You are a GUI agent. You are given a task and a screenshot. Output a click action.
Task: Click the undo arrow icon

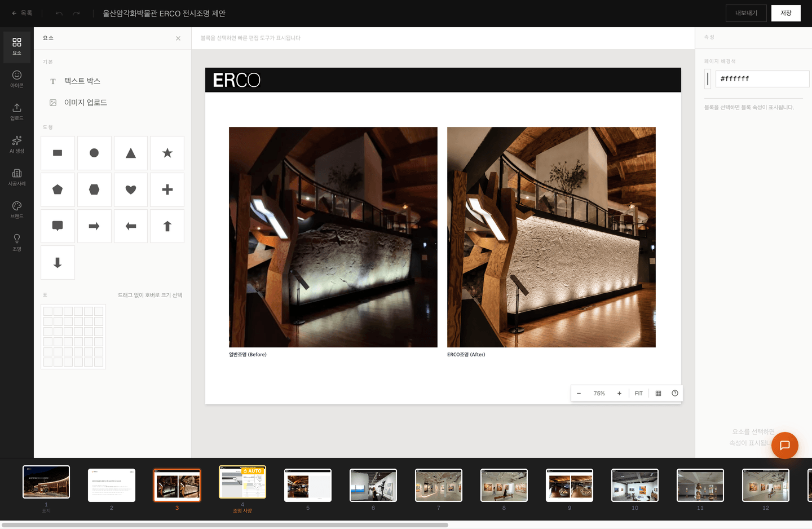pyautogui.click(x=59, y=14)
